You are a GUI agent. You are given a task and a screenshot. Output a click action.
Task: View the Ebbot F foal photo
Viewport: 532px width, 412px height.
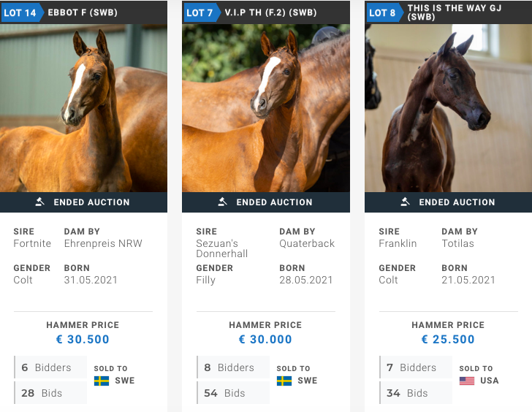pyautogui.click(x=83, y=108)
